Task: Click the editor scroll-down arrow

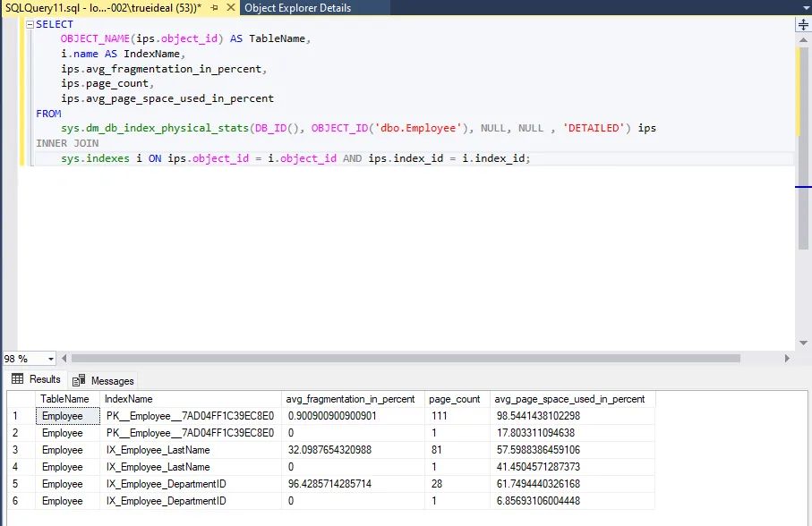Action: click(x=803, y=344)
